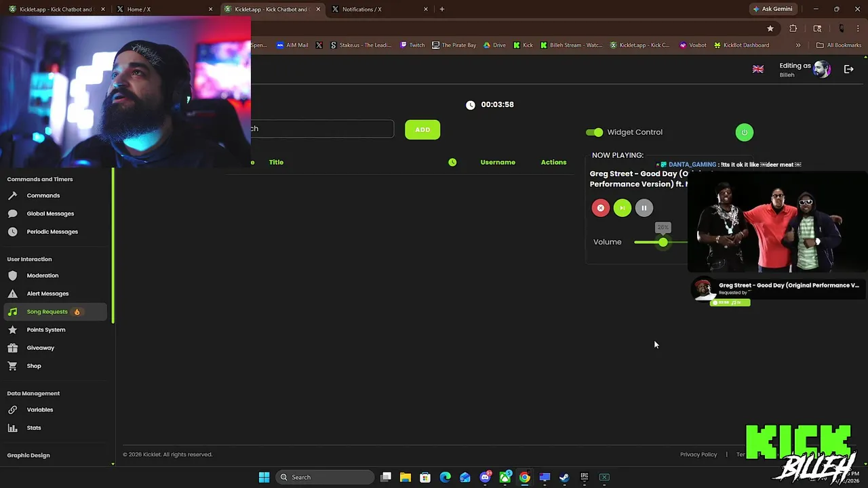
Task: Click the Variables link icon
Action: (12, 409)
